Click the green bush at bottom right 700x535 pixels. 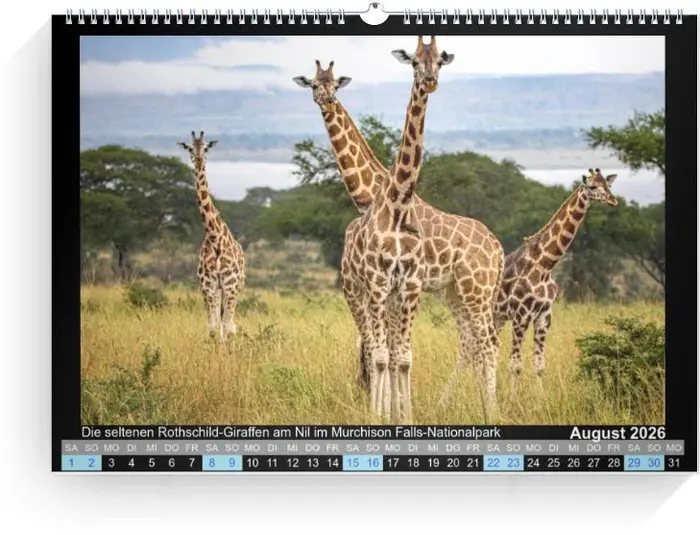pos(622,360)
